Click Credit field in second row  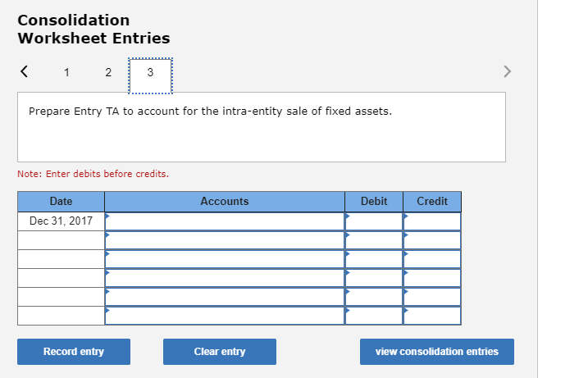[x=432, y=240]
